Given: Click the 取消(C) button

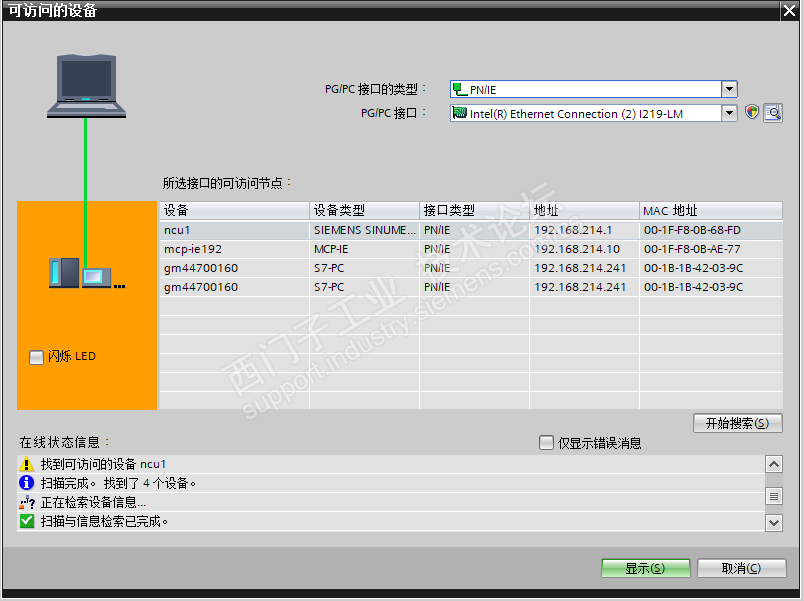Looking at the screenshot, I should click(741, 568).
